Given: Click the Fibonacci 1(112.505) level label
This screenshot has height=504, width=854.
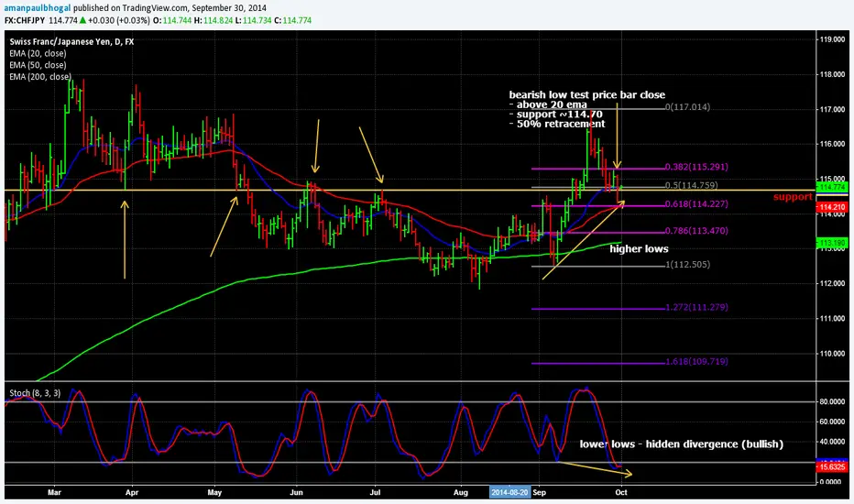Looking at the screenshot, I should [x=687, y=265].
